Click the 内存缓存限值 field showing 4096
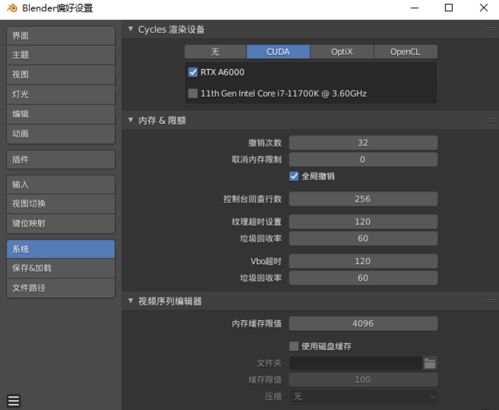 click(363, 323)
